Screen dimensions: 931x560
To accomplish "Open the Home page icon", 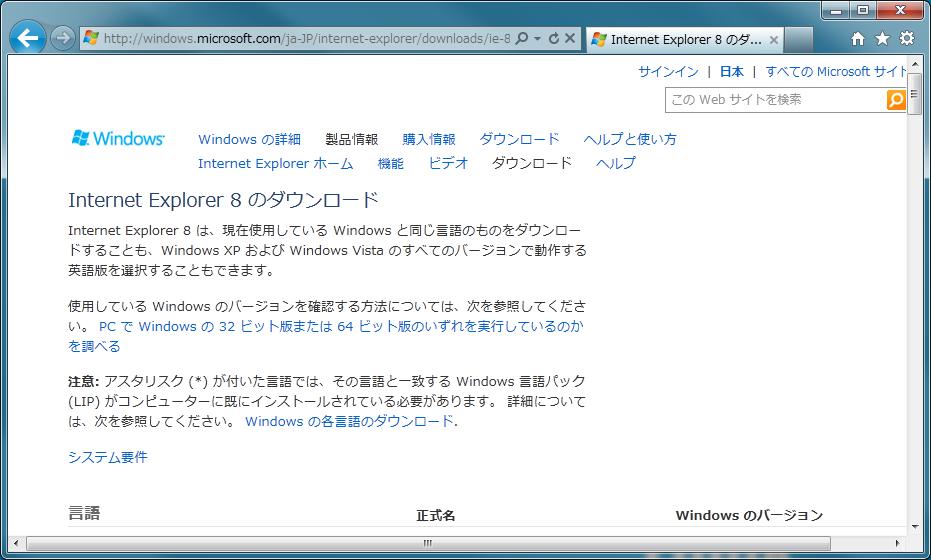I will pyautogui.click(x=857, y=39).
